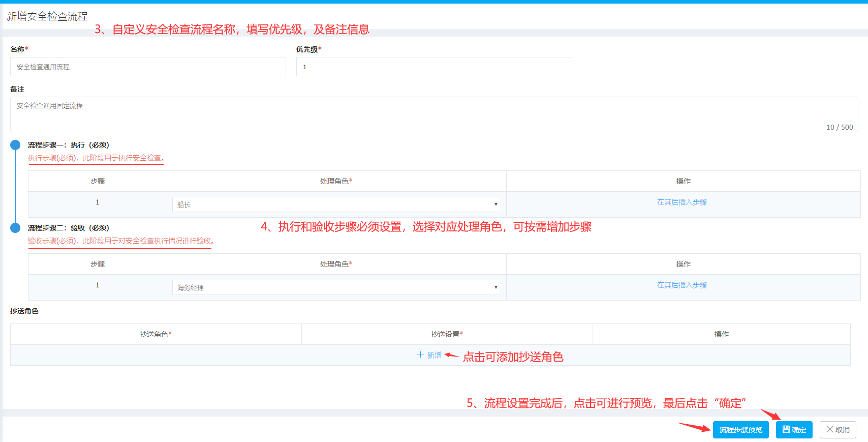Click the 操作 header in the 抄送角色 table
This screenshot has height=442, width=868.
point(722,334)
